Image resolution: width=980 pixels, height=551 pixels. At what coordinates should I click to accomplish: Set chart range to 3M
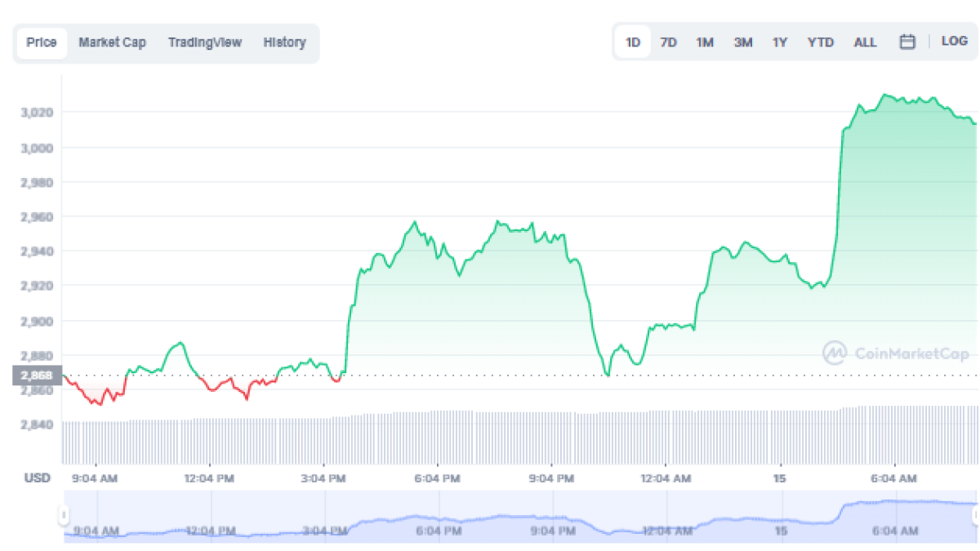point(742,42)
